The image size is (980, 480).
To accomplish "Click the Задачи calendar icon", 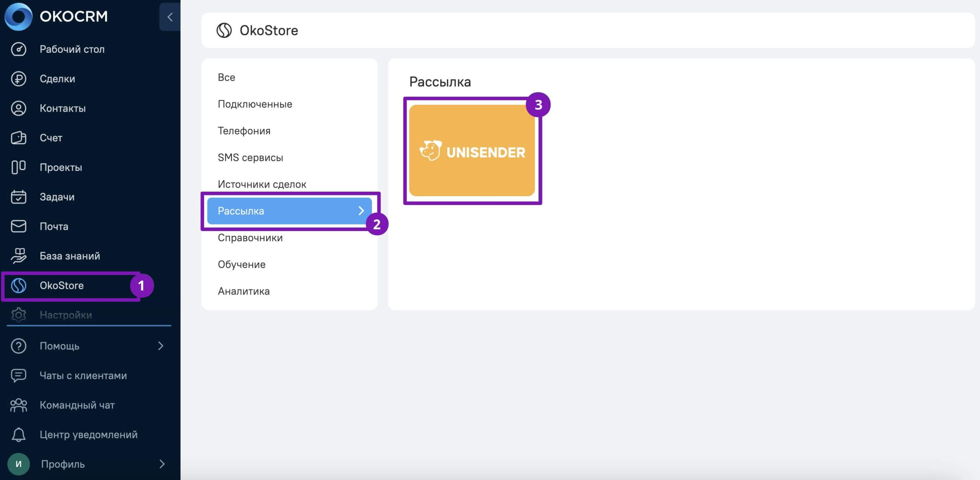I will [x=18, y=197].
